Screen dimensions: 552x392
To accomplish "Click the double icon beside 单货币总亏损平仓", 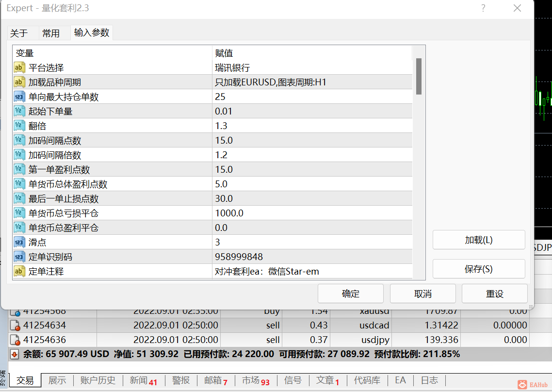I will (19, 213).
